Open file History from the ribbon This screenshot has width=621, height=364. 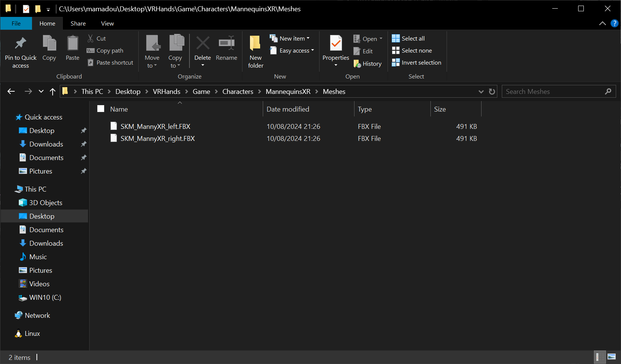click(368, 64)
